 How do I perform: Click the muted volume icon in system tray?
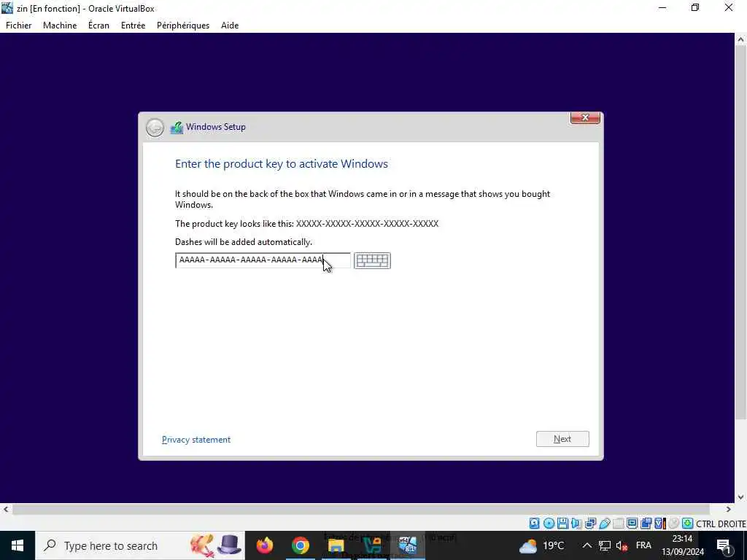point(622,545)
